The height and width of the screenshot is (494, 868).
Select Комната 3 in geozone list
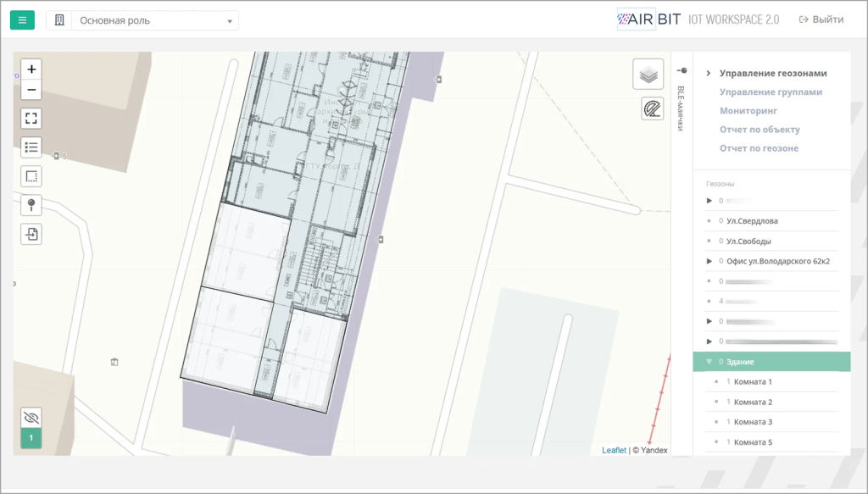tap(753, 422)
